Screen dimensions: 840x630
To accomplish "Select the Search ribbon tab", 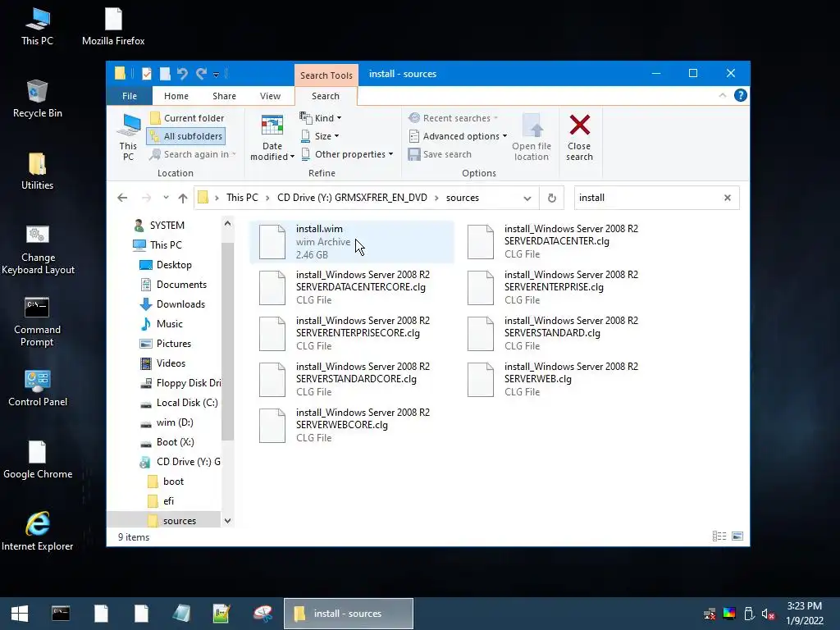I will (326, 96).
